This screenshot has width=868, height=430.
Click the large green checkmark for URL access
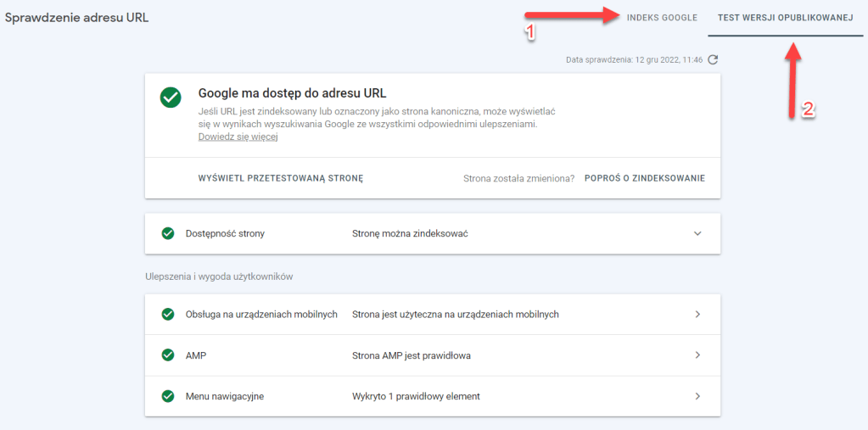[171, 98]
